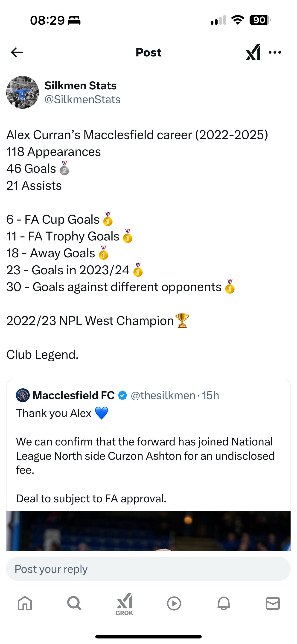Tap the @thesilkmen handle
The width and height of the screenshot is (297, 644).
point(163,395)
